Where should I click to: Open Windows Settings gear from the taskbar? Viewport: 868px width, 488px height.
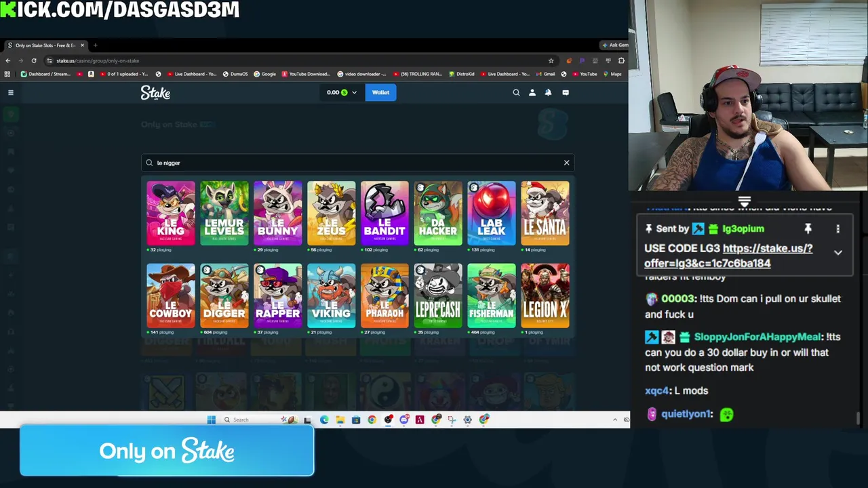[x=468, y=420]
